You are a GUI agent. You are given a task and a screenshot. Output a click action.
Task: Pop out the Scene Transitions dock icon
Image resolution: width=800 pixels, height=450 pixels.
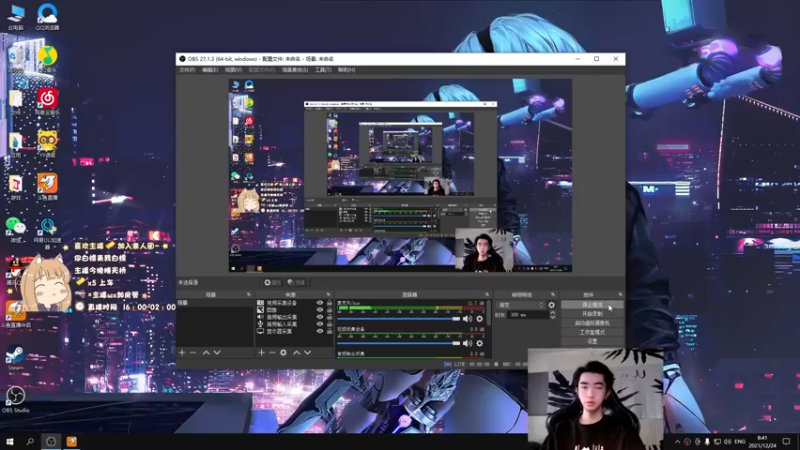pyautogui.click(x=553, y=294)
